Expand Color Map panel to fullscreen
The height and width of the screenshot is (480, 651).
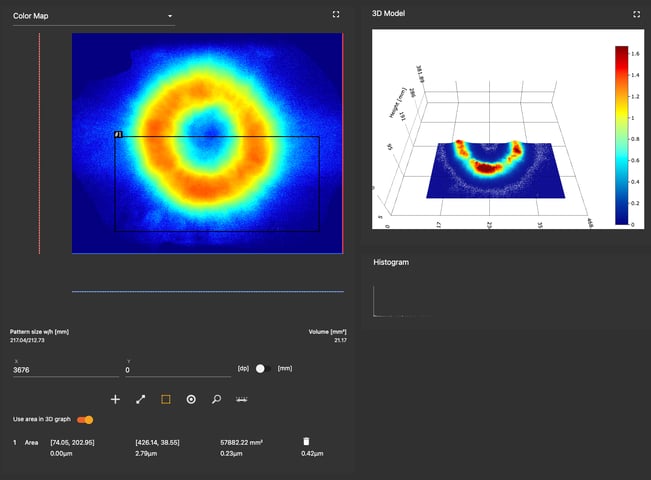pos(336,15)
